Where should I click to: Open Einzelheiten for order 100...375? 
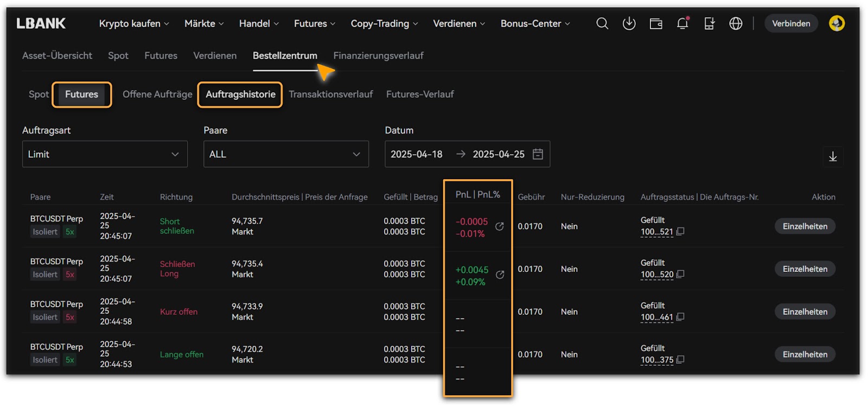tap(805, 354)
